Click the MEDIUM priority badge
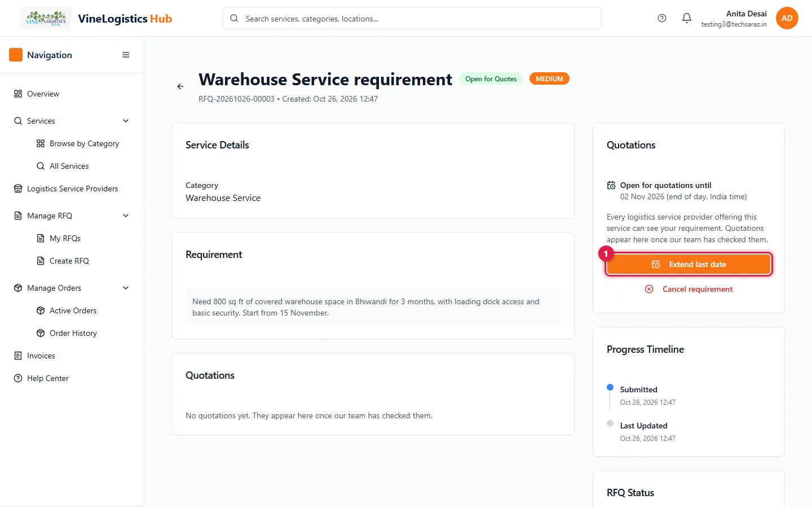This screenshot has width=812, height=508. 549,79
